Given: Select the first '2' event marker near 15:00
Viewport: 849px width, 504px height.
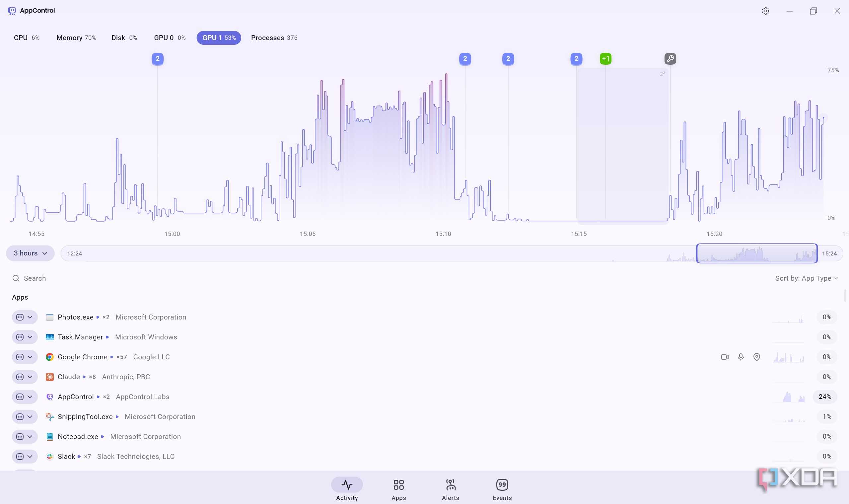Looking at the screenshot, I should (158, 59).
